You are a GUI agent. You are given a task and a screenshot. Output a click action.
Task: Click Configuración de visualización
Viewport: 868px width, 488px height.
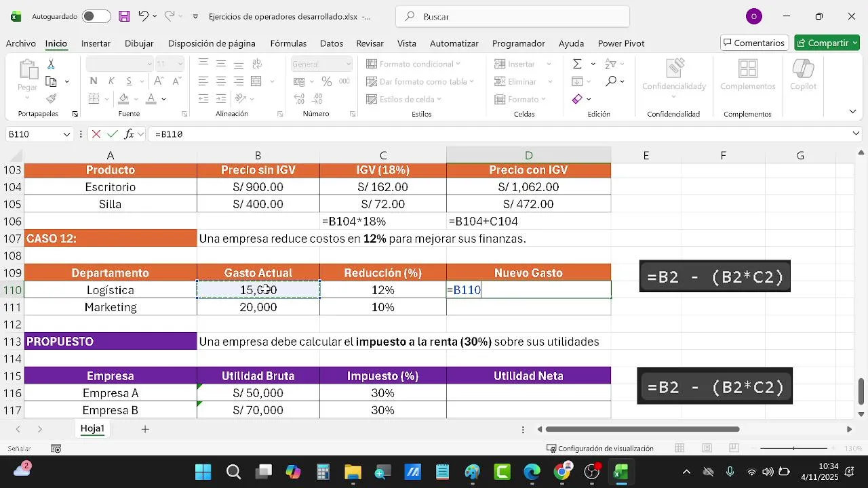(601, 448)
